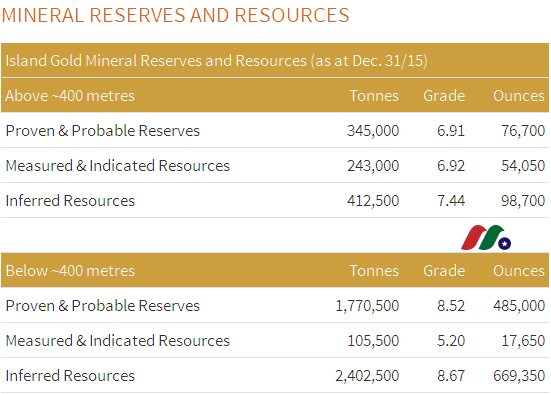This screenshot has width=551, height=394.
Task: Select the upper table's Tonnes column header
Action: 374,96
